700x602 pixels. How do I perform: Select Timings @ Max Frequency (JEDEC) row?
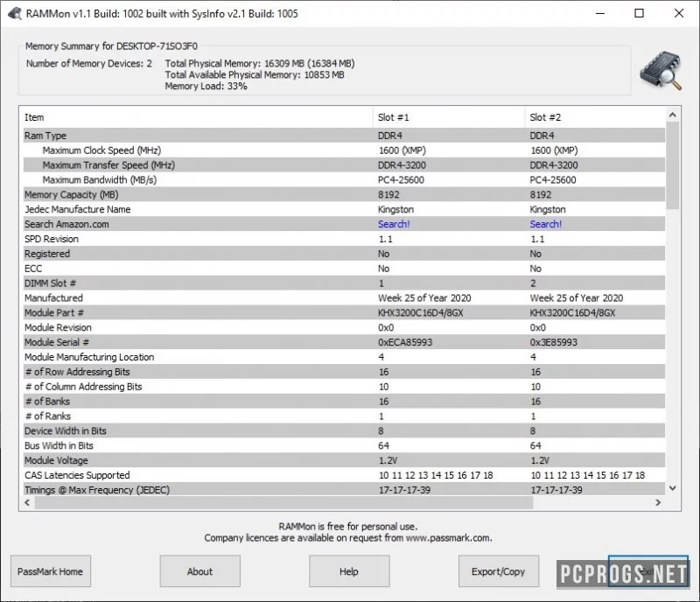344,489
